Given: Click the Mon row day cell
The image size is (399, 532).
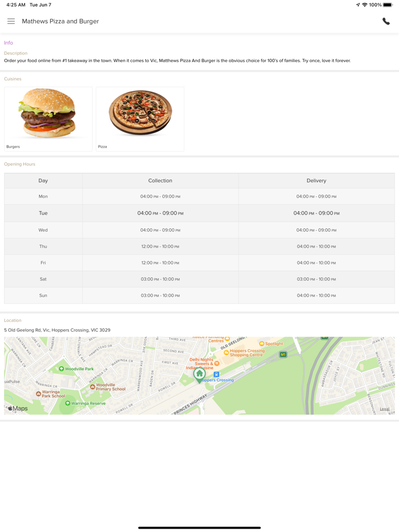Looking at the screenshot, I should [43, 197].
